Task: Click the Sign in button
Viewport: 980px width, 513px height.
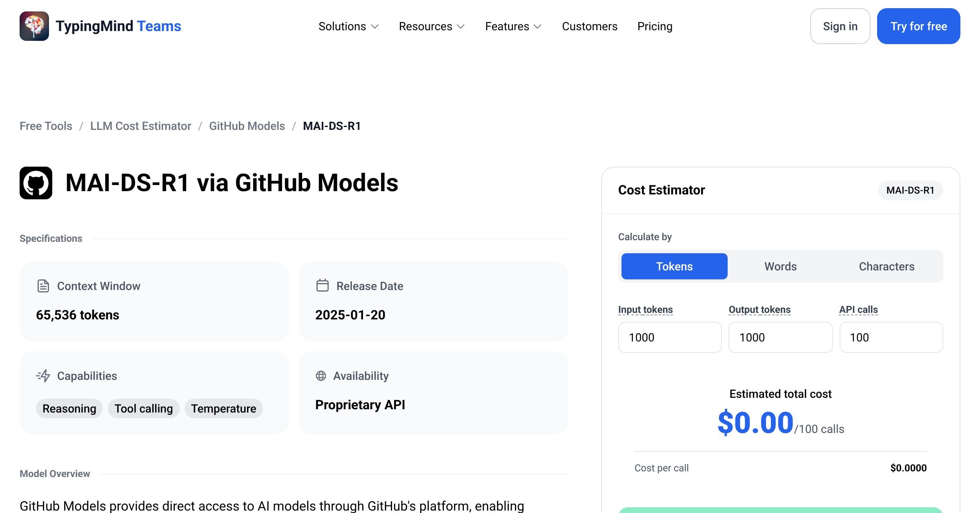Action: click(840, 26)
